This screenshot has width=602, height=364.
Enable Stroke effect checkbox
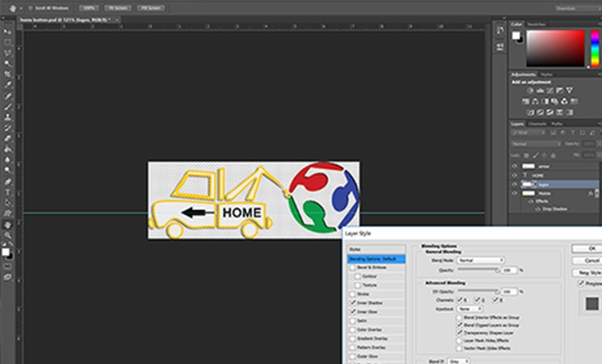pyautogui.click(x=352, y=294)
